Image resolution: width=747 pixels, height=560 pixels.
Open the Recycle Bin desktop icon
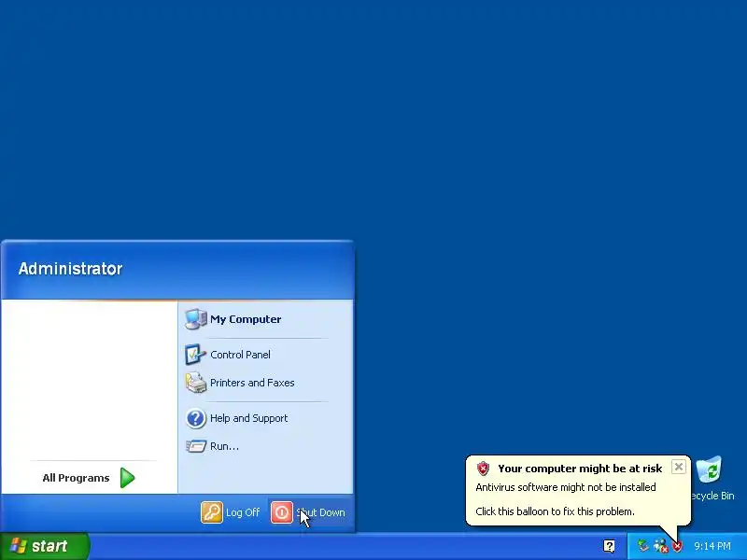click(711, 478)
